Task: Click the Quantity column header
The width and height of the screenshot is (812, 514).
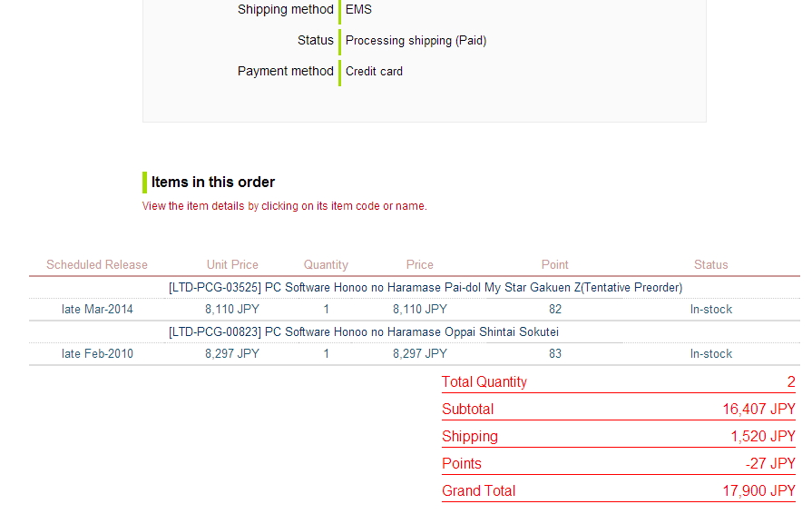Action: coord(326,265)
